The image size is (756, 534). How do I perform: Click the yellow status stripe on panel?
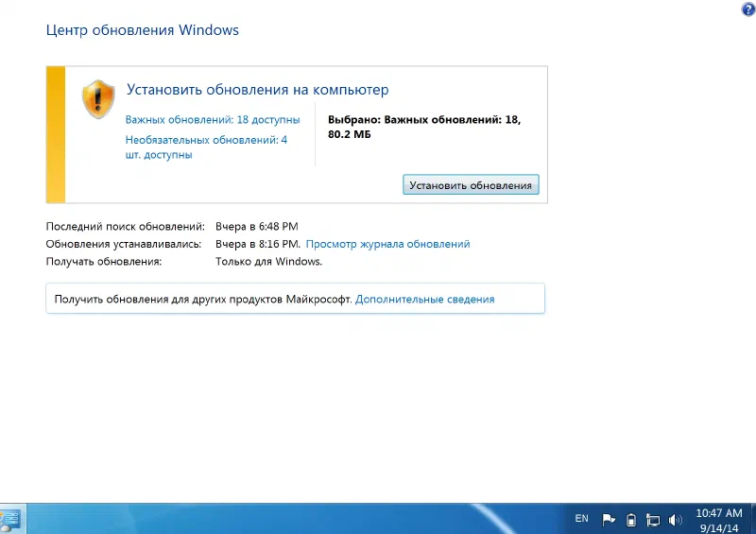(55, 134)
